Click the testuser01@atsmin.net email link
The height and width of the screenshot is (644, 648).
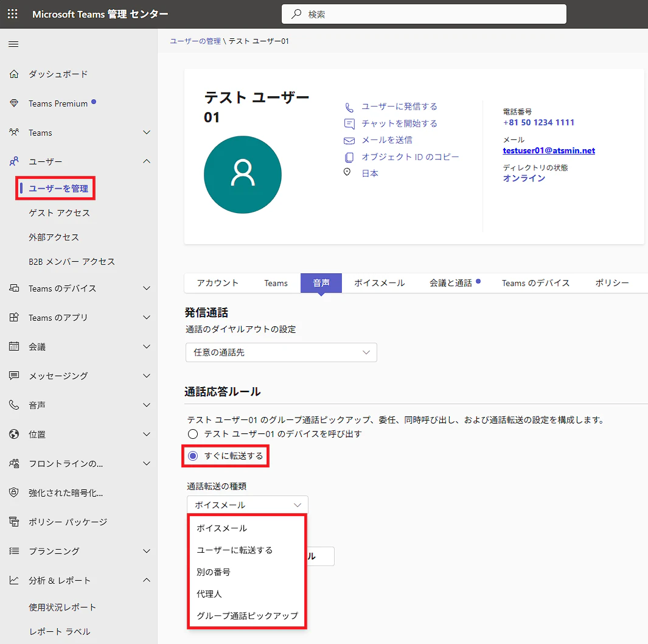(x=549, y=150)
